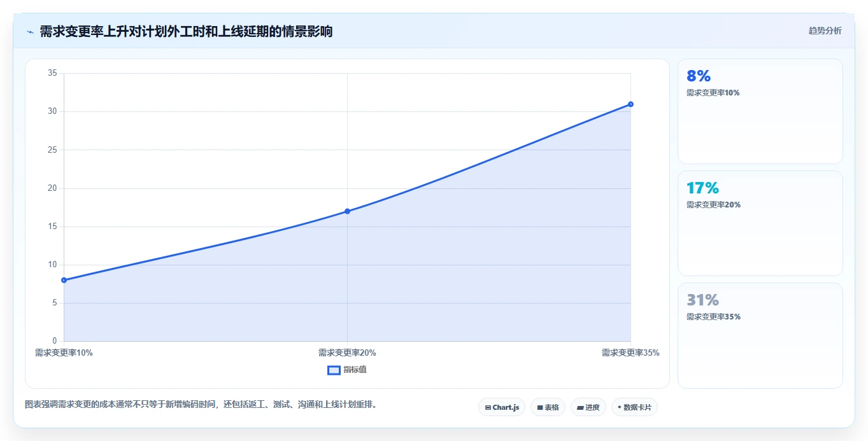The height and width of the screenshot is (441, 868).
Task: Click the y-axis value 5
Action: (x=55, y=303)
